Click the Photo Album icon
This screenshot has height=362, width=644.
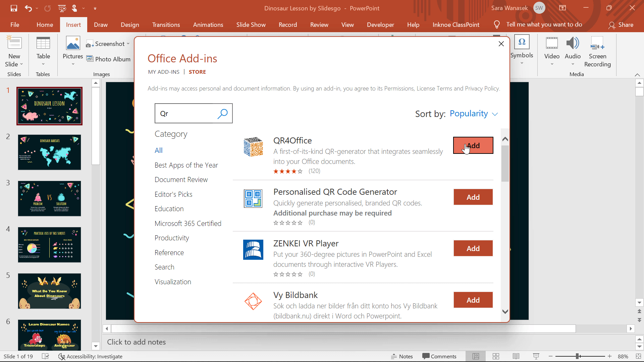(x=90, y=59)
